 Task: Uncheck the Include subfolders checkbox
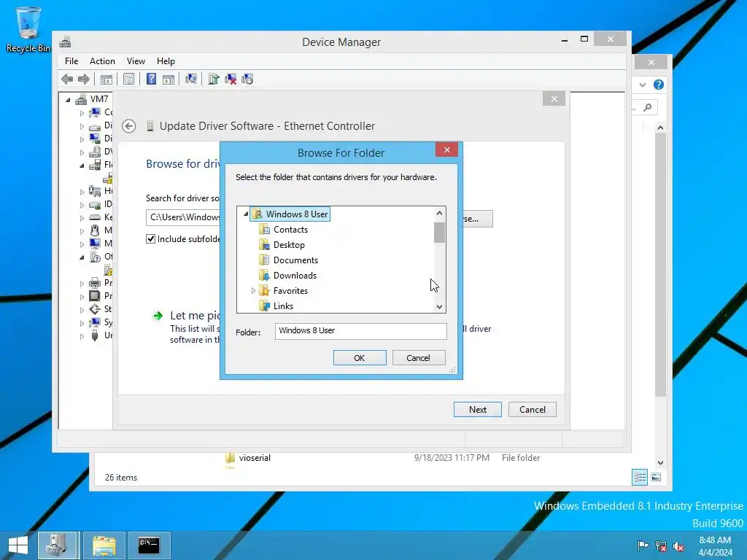point(150,239)
